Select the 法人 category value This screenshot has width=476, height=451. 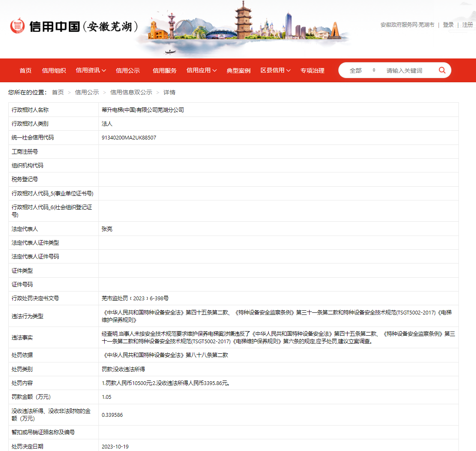[107, 124]
